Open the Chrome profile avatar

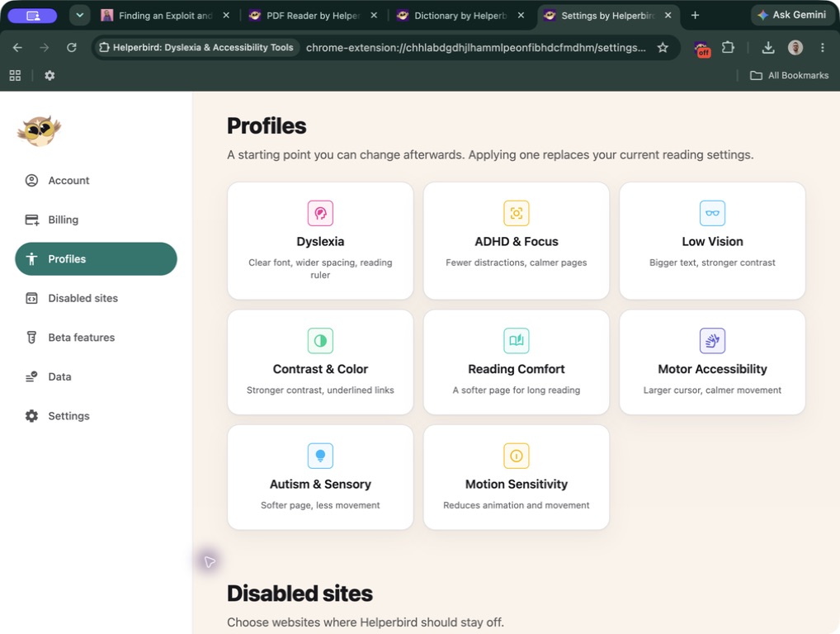point(795,48)
